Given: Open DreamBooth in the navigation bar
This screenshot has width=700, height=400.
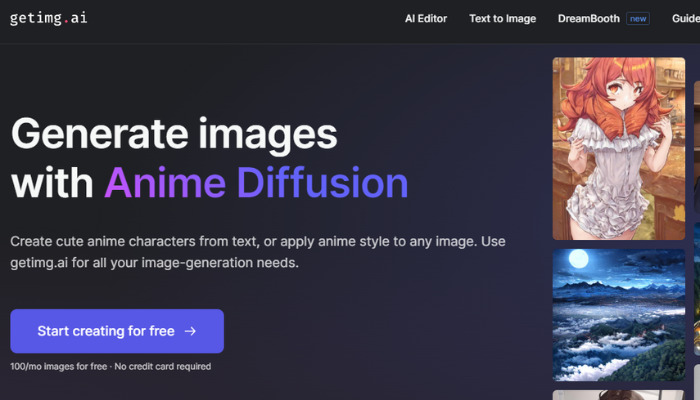Looking at the screenshot, I should tap(588, 19).
